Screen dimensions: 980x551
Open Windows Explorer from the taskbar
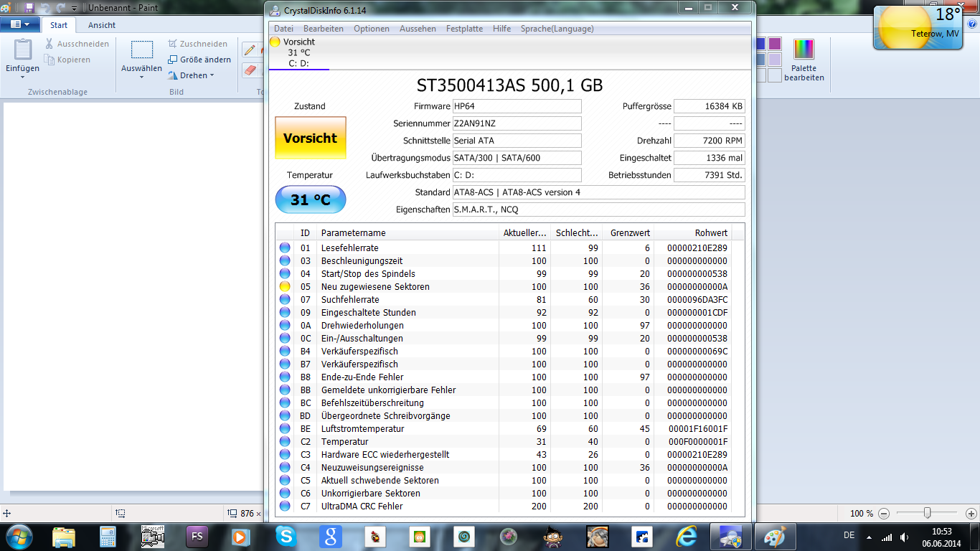click(63, 537)
